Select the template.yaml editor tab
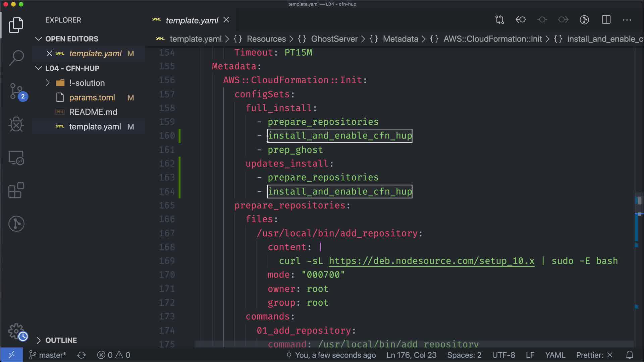This screenshot has height=362, width=644. (x=192, y=20)
